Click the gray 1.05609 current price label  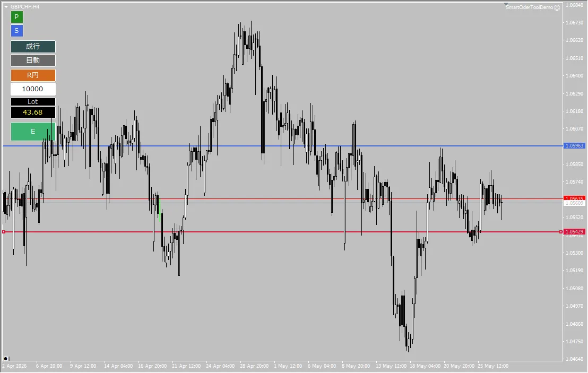click(574, 203)
